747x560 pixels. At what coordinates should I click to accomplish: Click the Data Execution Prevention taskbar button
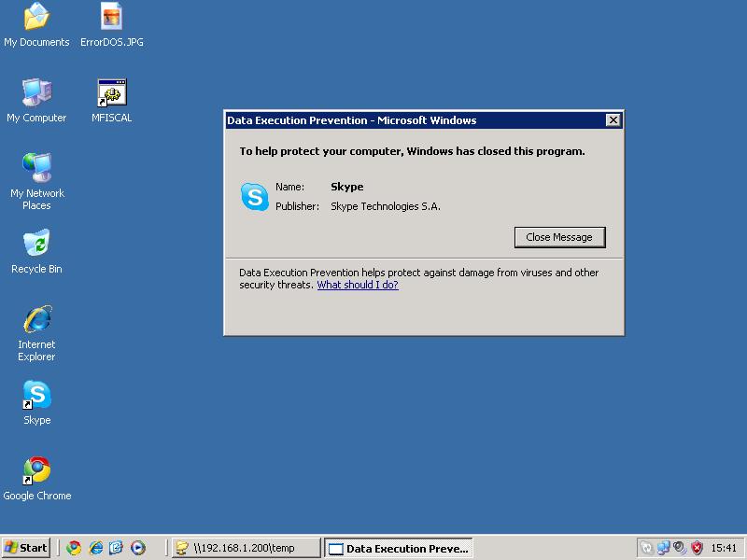click(399, 548)
